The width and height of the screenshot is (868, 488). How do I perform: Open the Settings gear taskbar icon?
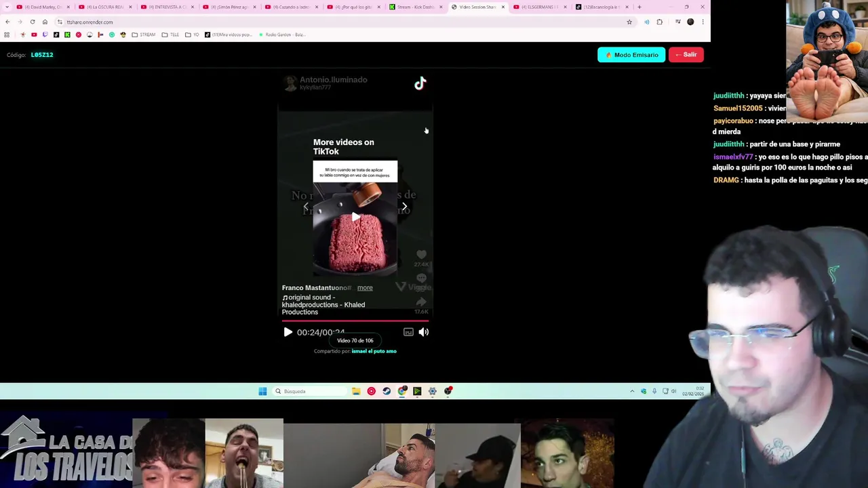tap(433, 391)
